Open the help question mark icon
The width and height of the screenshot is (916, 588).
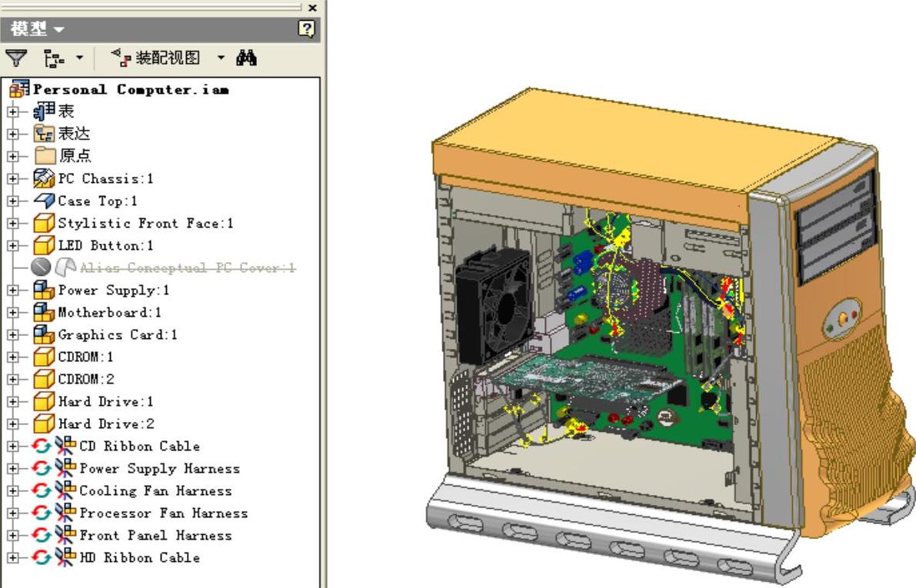coord(306,28)
